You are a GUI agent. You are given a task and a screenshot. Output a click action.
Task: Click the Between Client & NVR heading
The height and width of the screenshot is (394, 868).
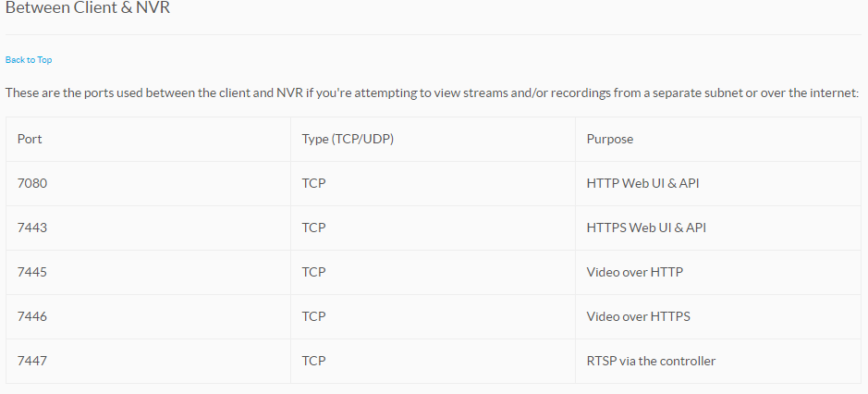coord(88,8)
